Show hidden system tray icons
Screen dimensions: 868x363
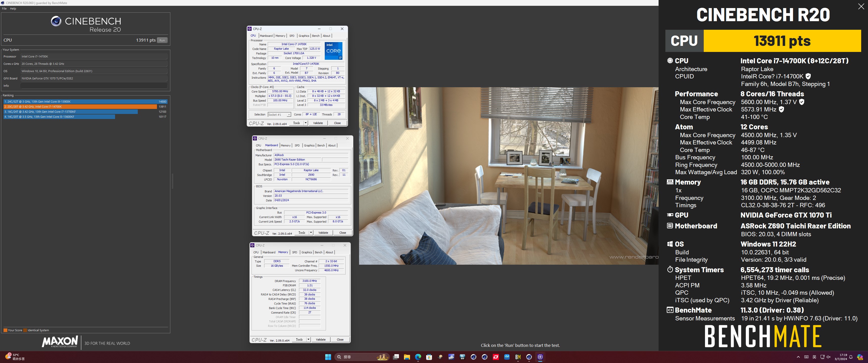[x=798, y=357]
